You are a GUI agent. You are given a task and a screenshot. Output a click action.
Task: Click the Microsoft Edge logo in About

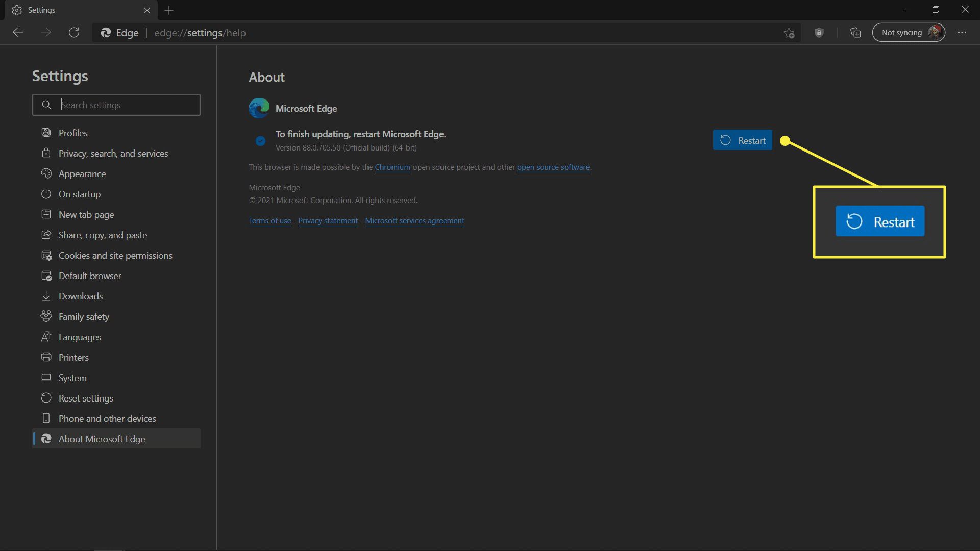259,108
